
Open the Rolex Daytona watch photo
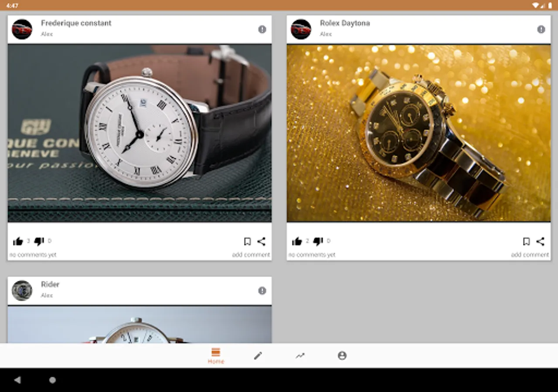click(418, 133)
